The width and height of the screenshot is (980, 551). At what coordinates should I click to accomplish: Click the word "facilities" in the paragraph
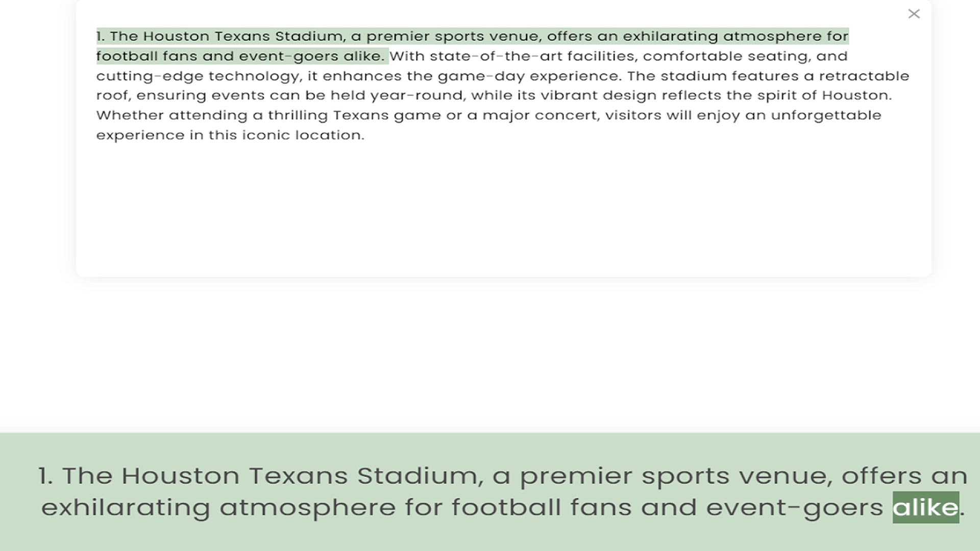coord(602,56)
